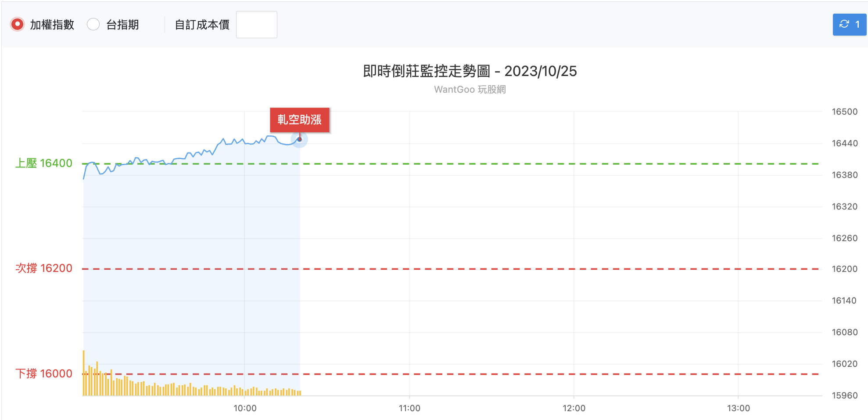Click the 軋空助漲 red flag marker
This screenshot has height=420, width=868.
pos(299,119)
